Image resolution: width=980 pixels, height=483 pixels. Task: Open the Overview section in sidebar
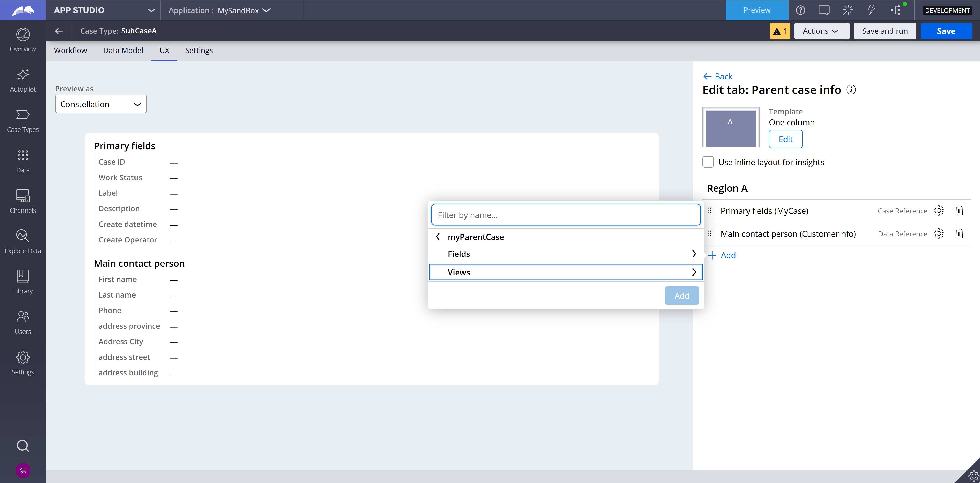[23, 40]
